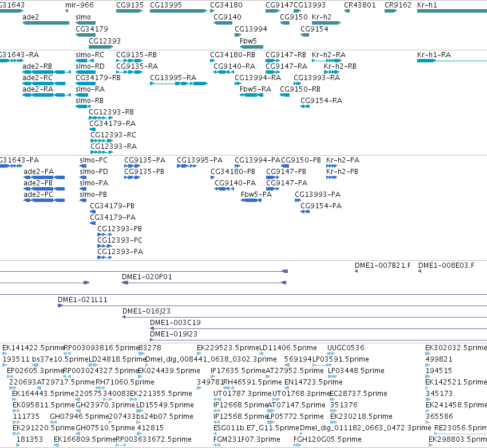The width and height of the screenshot is (487, 448).
Task: Click the Kr-h2 gene label
Action: [x=322, y=17]
